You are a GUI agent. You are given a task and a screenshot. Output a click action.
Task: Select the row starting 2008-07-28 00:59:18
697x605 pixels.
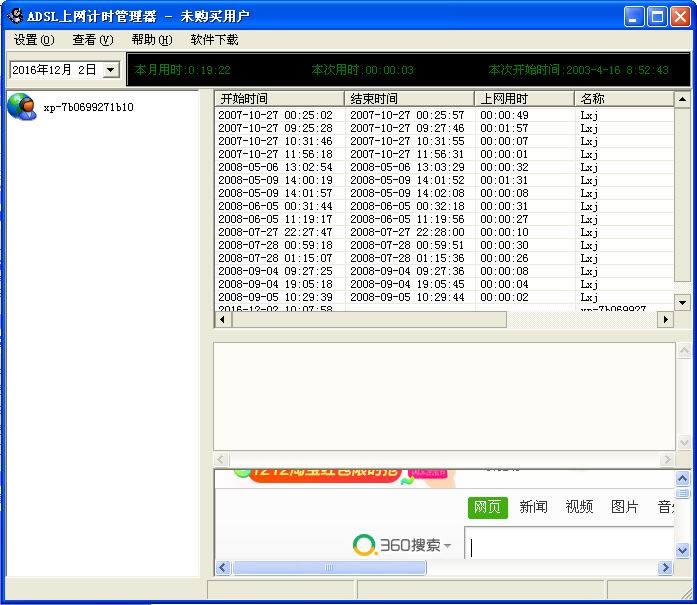coord(444,245)
